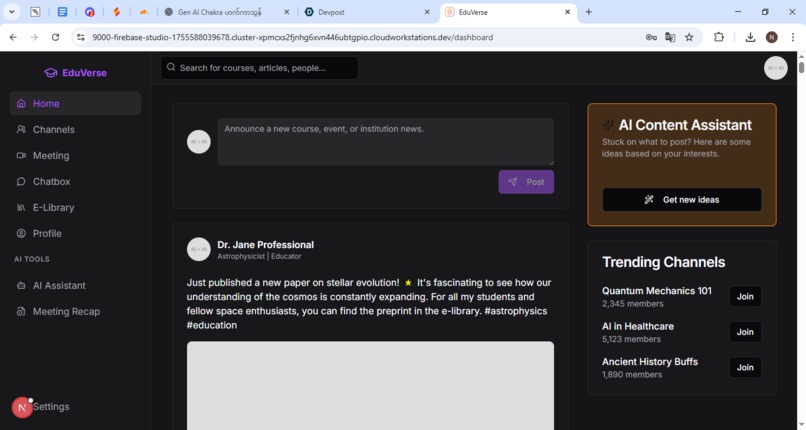Image resolution: width=806 pixels, height=430 pixels.
Task: Close the Devpost tab
Action: pos(427,12)
